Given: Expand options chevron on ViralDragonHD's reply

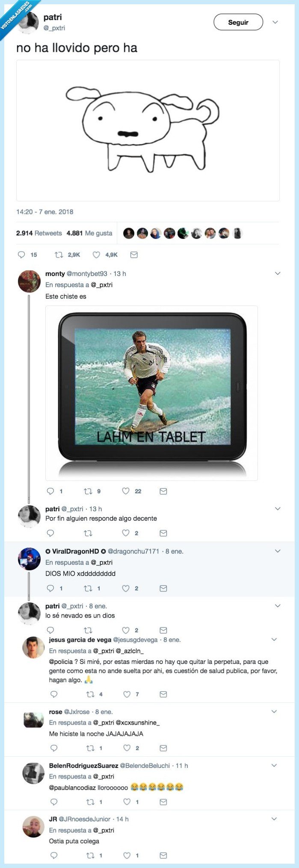Looking at the screenshot, I should [277, 551].
